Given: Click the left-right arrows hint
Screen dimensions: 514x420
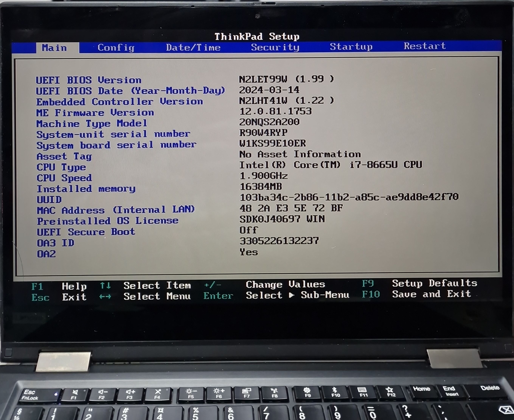Looking at the screenshot, I should pyautogui.click(x=105, y=297).
